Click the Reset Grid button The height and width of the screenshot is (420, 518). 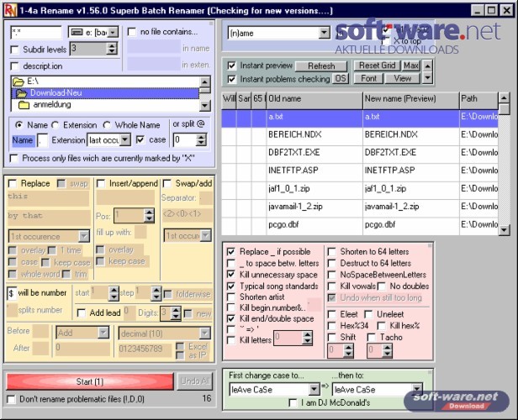pyautogui.click(x=377, y=66)
